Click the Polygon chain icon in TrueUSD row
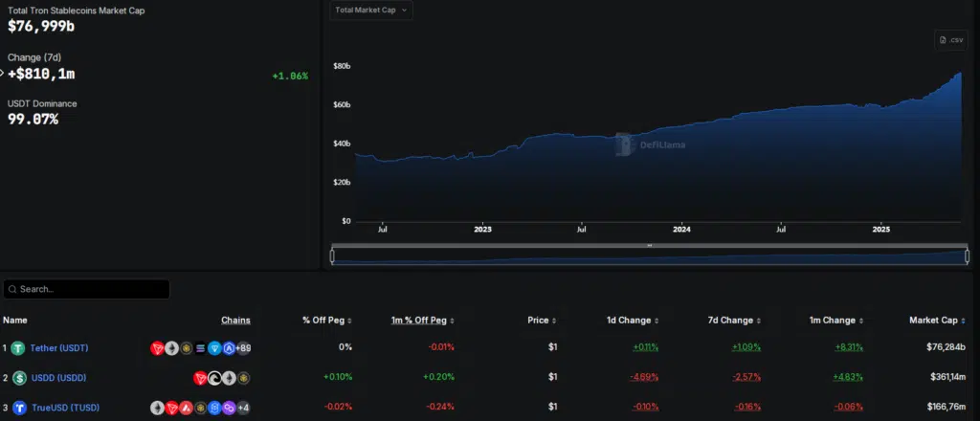The height and width of the screenshot is (421, 980). tap(229, 408)
